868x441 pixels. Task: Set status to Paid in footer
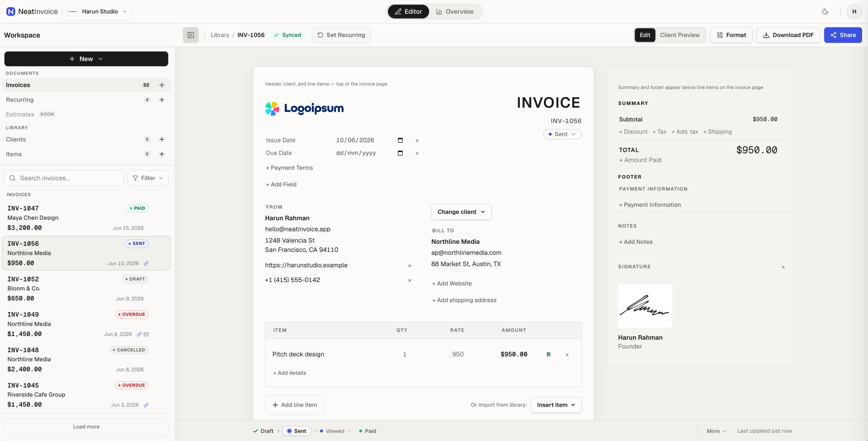(368, 431)
